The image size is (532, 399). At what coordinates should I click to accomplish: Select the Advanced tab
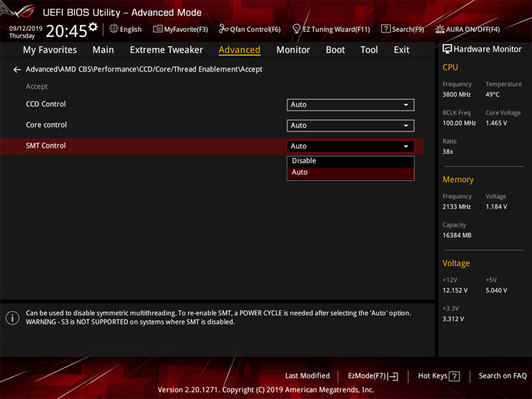239,50
